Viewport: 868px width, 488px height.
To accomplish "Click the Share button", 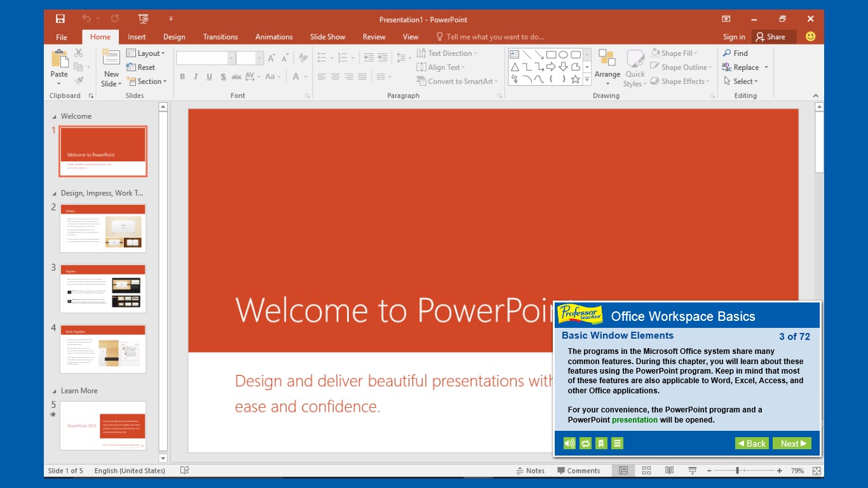I will pos(773,37).
